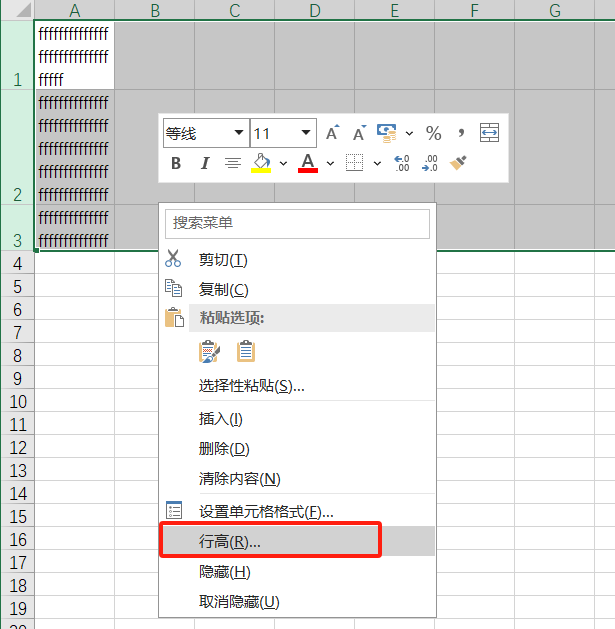Expand the fill color options arrow

(x=284, y=163)
